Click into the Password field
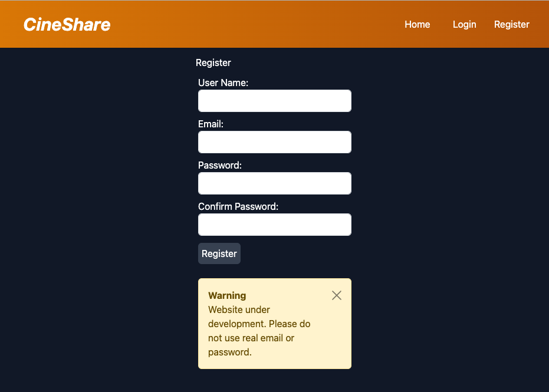This screenshot has width=549, height=392. tap(275, 183)
